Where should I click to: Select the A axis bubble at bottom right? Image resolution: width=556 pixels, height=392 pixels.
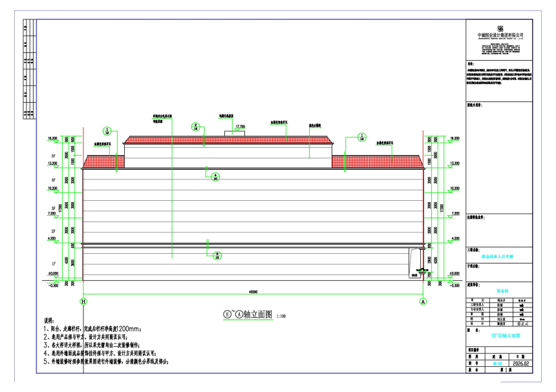click(x=423, y=301)
